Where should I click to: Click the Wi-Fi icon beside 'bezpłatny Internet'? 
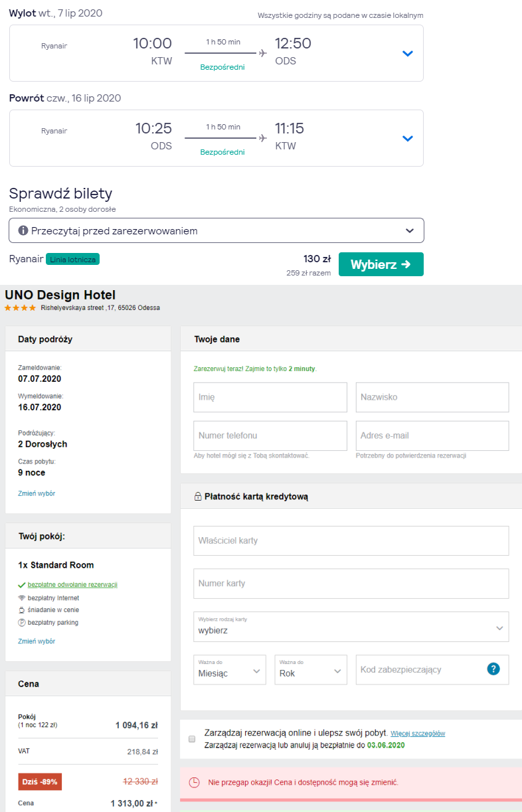pyautogui.click(x=22, y=598)
